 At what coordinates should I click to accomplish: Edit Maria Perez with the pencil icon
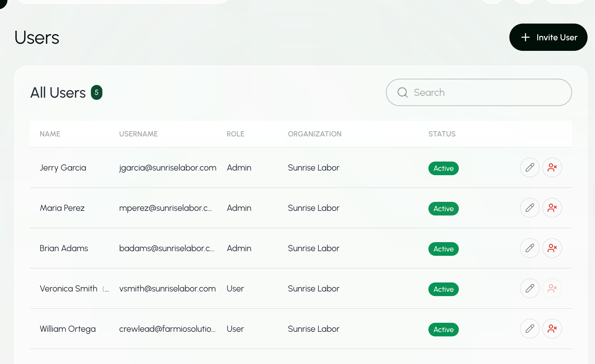pyautogui.click(x=530, y=208)
